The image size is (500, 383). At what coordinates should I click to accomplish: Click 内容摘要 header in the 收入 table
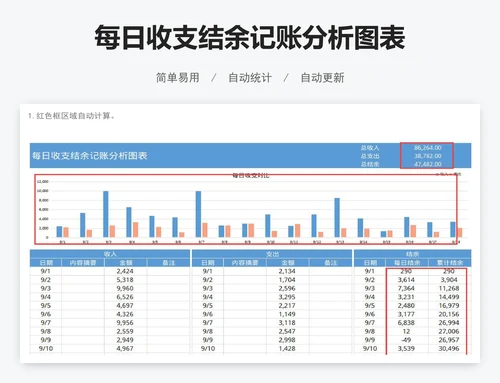[x=83, y=263]
